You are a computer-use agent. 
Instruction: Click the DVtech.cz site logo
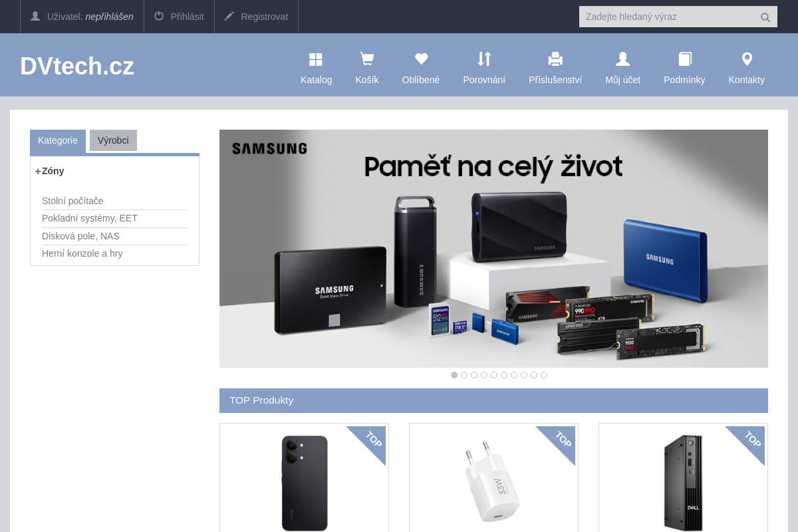(77, 66)
